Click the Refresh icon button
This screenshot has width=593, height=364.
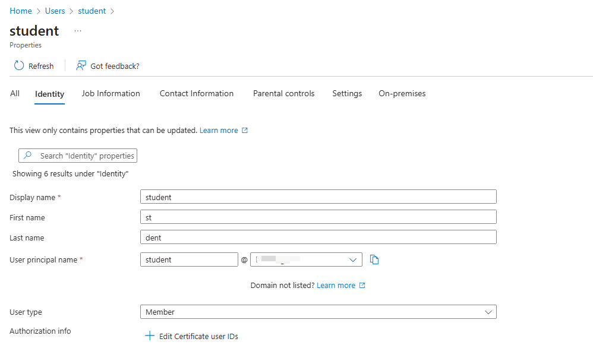19,66
